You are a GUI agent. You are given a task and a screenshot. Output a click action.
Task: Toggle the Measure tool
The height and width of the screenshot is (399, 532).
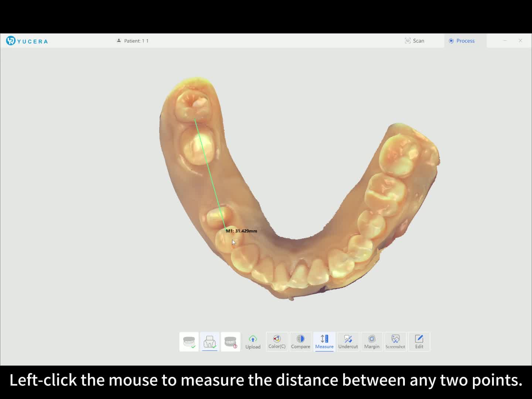coord(324,342)
